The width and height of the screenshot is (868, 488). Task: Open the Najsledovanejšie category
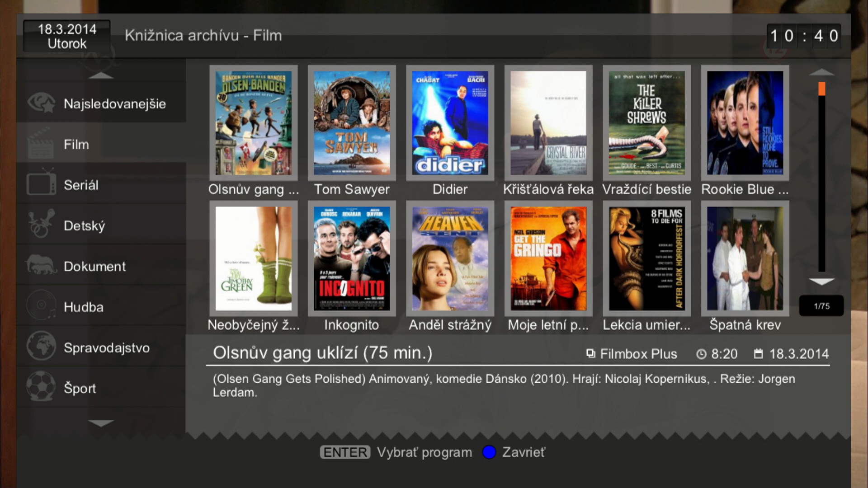coord(101,103)
